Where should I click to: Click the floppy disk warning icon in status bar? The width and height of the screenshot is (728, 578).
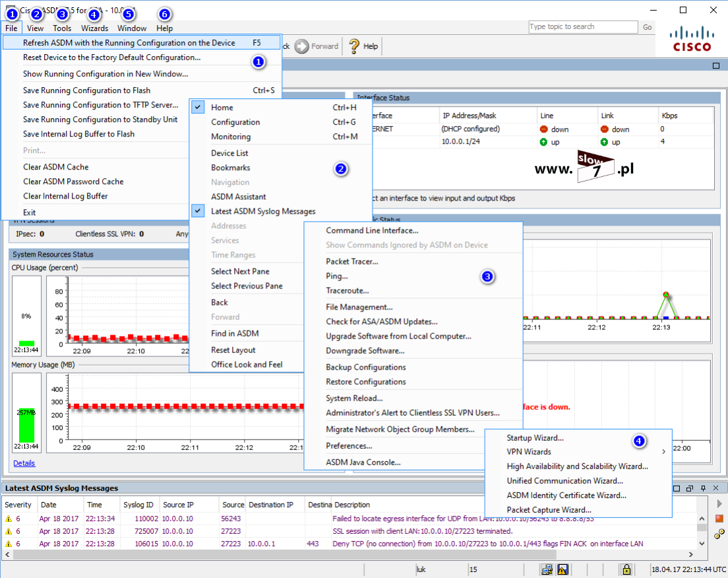pyautogui.click(x=562, y=569)
